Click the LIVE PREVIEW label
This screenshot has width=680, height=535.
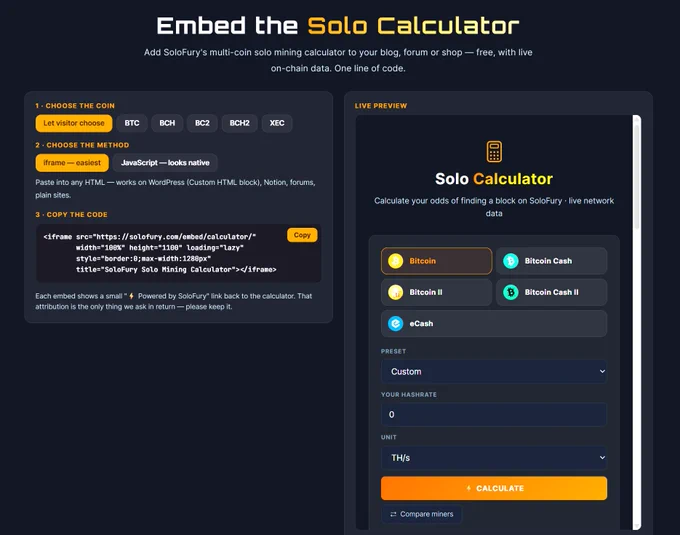pyautogui.click(x=381, y=106)
